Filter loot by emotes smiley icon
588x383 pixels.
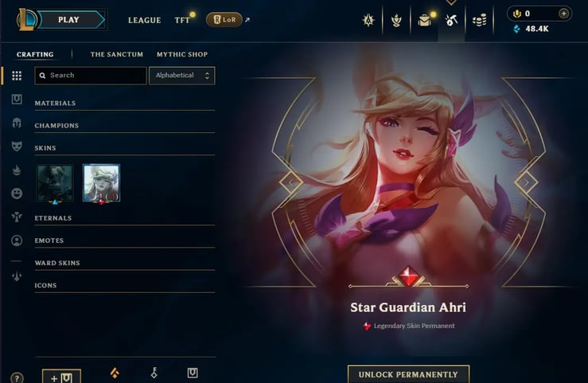(17, 193)
